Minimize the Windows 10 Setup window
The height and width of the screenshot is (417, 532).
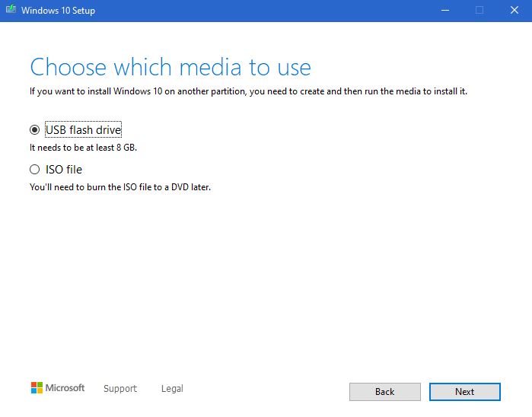click(445, 10)
